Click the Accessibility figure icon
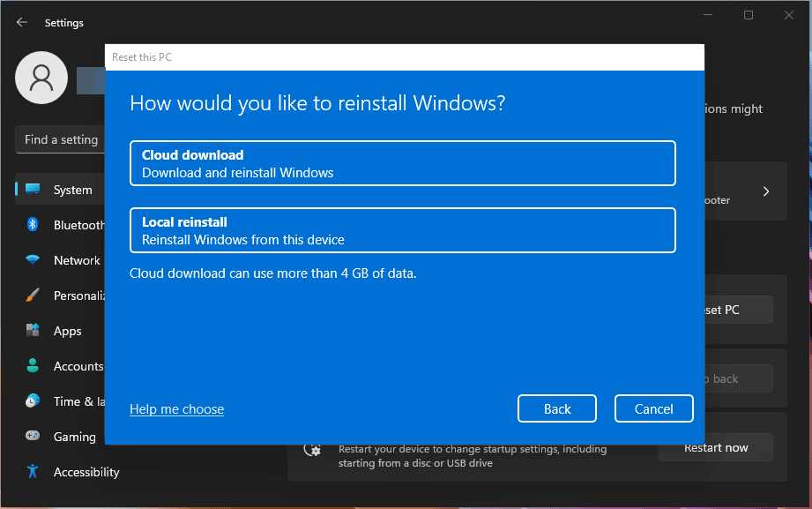Viewport: 812px width, 509px height. pos(33,471)
